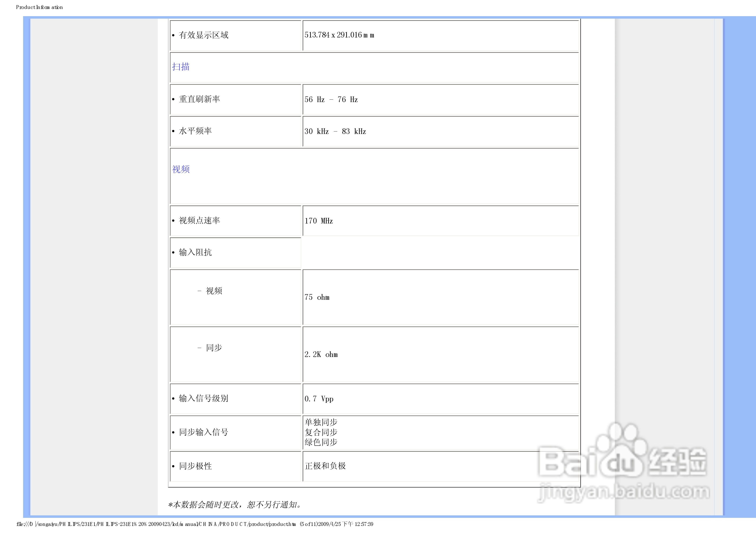Click the 2.2K ohm value
This screenshot has height=534, width=756.
tap(321, 355)
